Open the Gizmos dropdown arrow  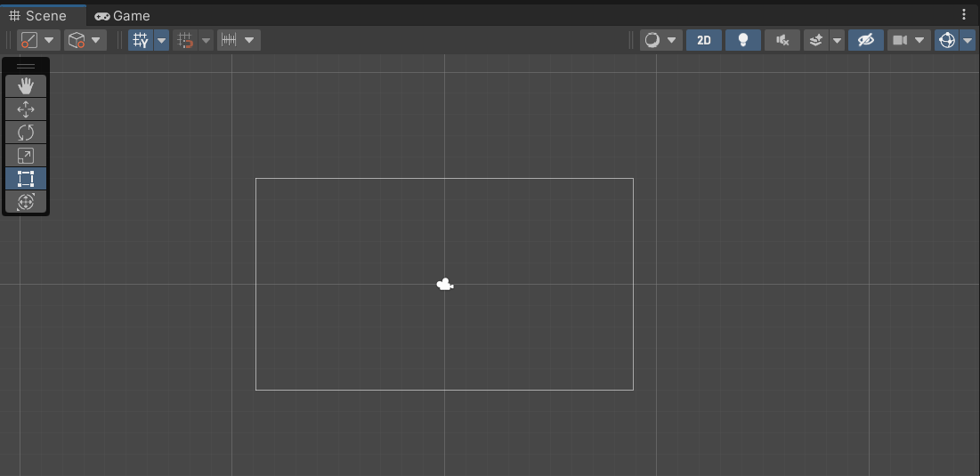pos(968,40)
